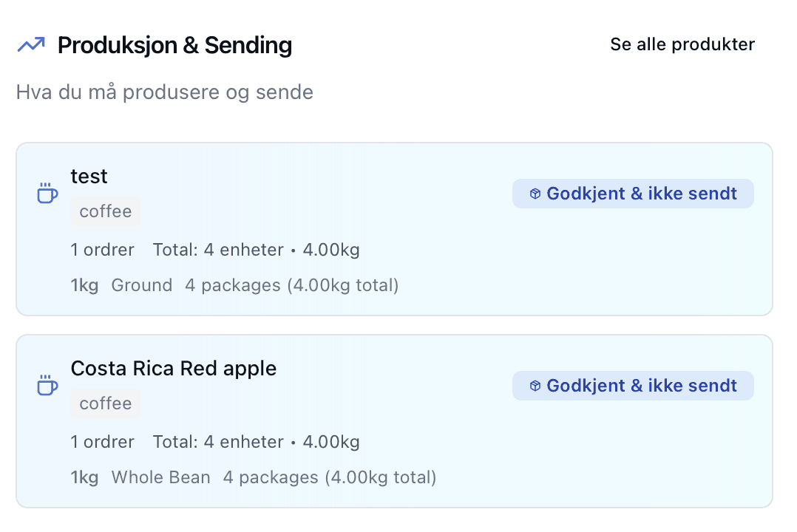Click the trending arrow icon beside Produksjon & Sending
Image resolution: width=797 pixels, height=532 pixels.
[x=31, y=45]
